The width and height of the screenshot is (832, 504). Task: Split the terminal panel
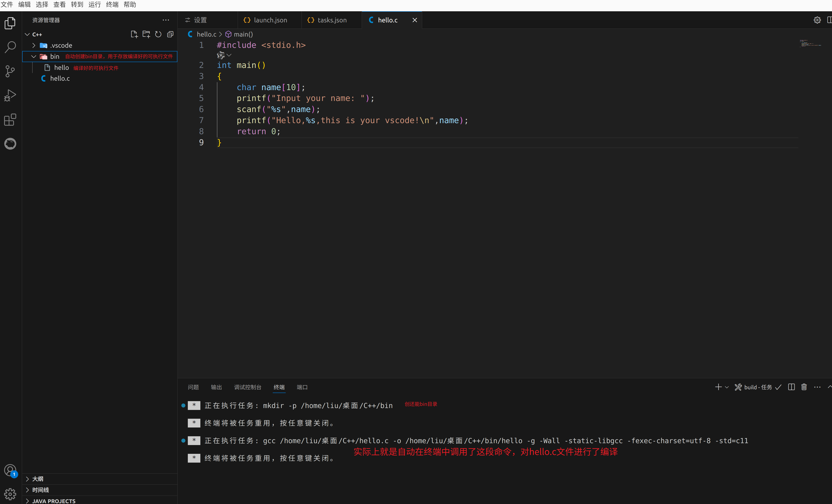[791, 387]
